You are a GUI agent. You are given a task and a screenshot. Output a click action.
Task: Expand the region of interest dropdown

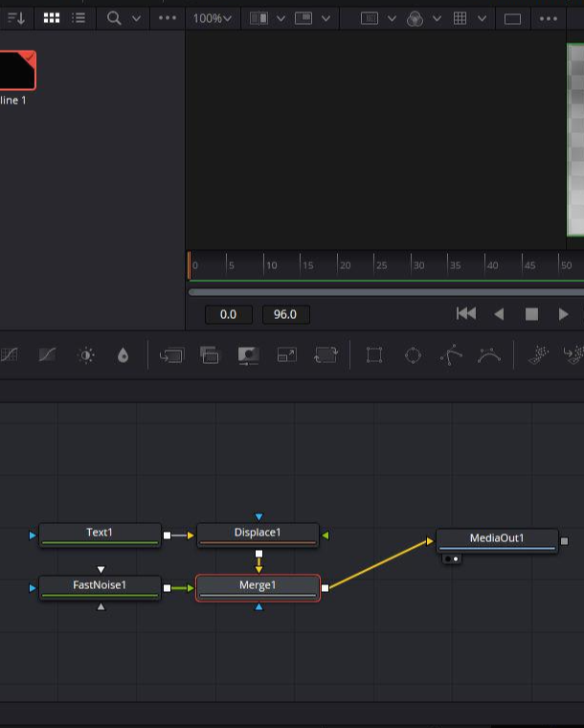click(x=392, y=18)
